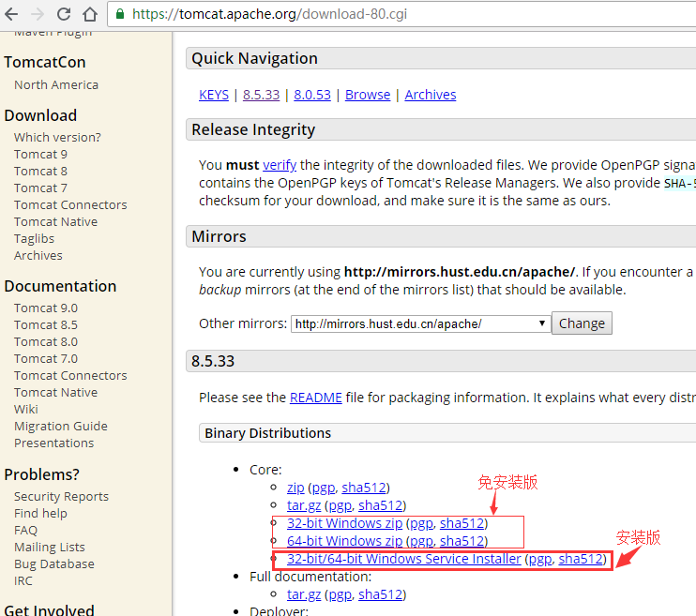696x616 pixels.
Task: Open sha512 for 32-bit Windows zip
Action: 461,523
